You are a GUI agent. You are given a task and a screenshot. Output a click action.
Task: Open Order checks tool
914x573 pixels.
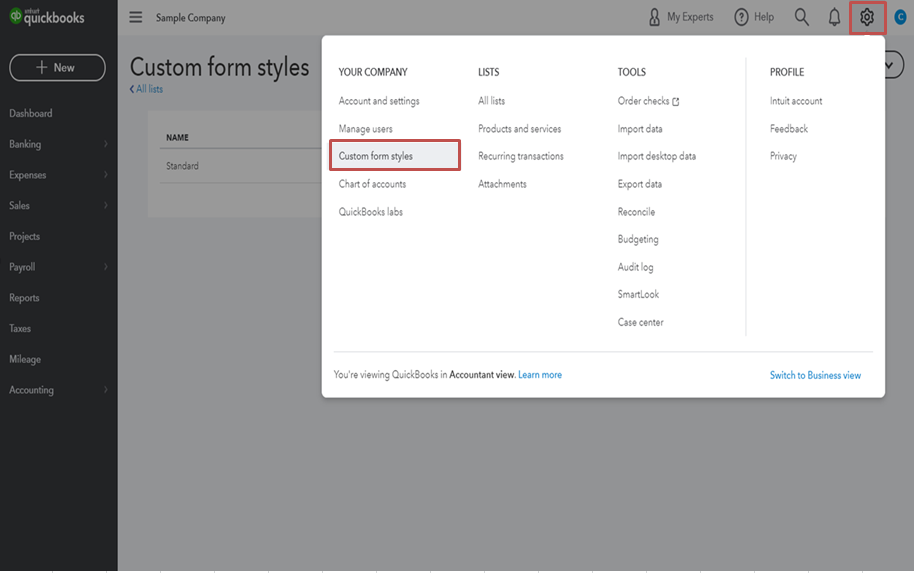click(x=644, y=101)
